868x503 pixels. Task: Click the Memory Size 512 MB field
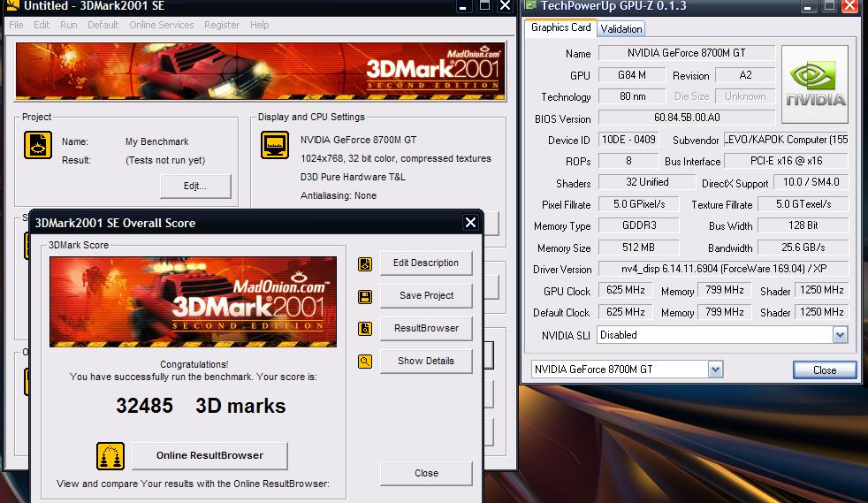[638, 248]
